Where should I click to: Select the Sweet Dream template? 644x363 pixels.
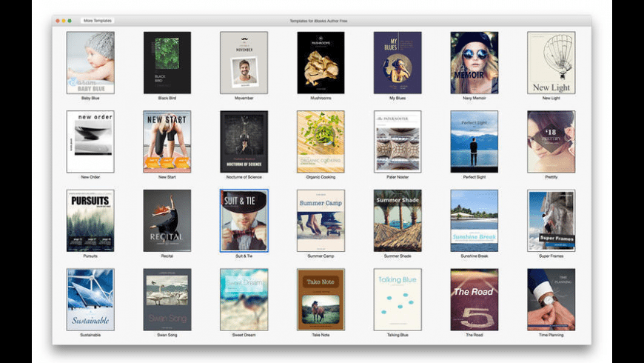coord(244,299)
